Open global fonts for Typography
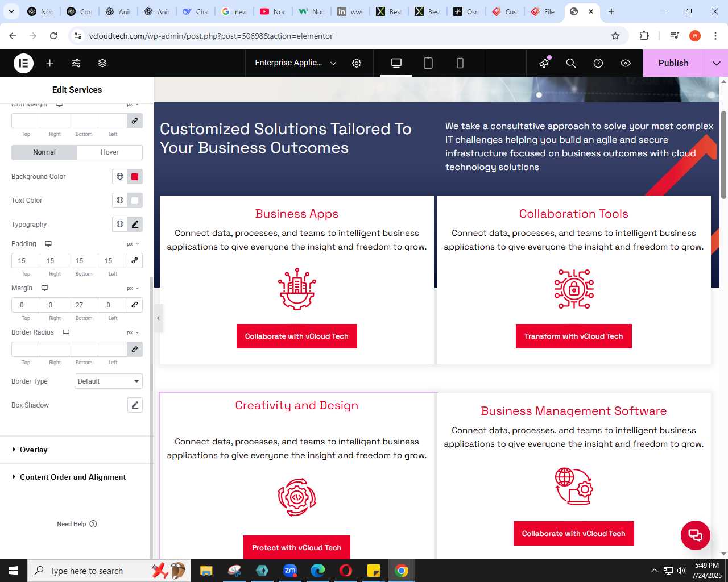This screenshot has width=728, height=582. 120,225
